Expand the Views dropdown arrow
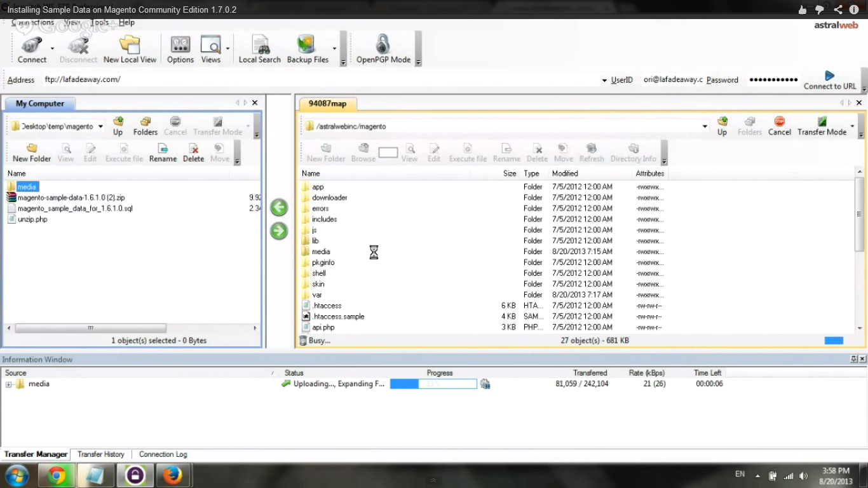This screenshot has height=488, width=868. tap(227, 48)
